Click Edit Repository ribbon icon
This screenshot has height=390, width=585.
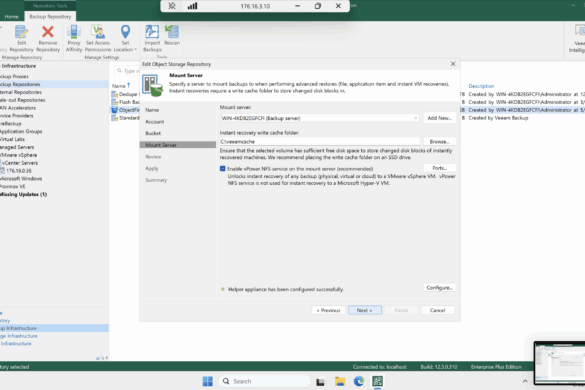click(21, 32)
